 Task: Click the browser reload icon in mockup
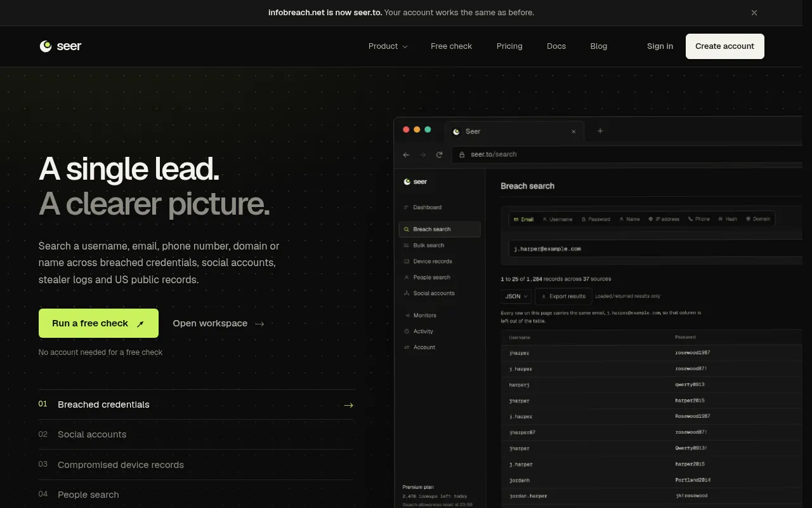click(439, 154)
